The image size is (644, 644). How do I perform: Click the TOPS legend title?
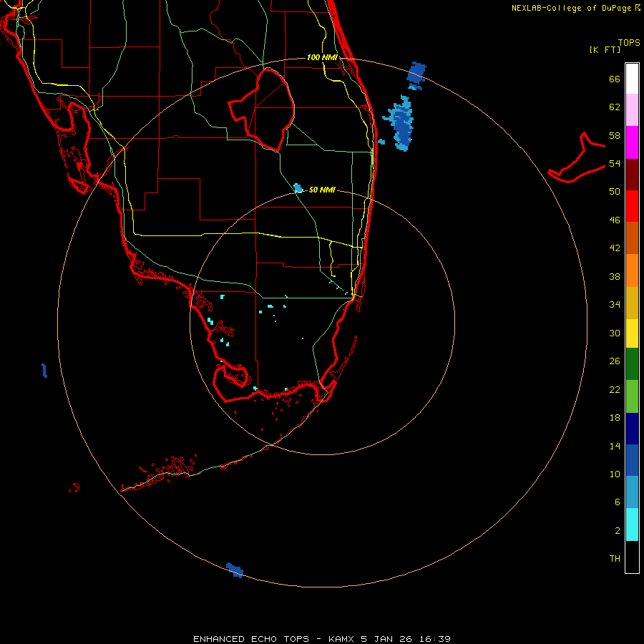pos(629,42)
